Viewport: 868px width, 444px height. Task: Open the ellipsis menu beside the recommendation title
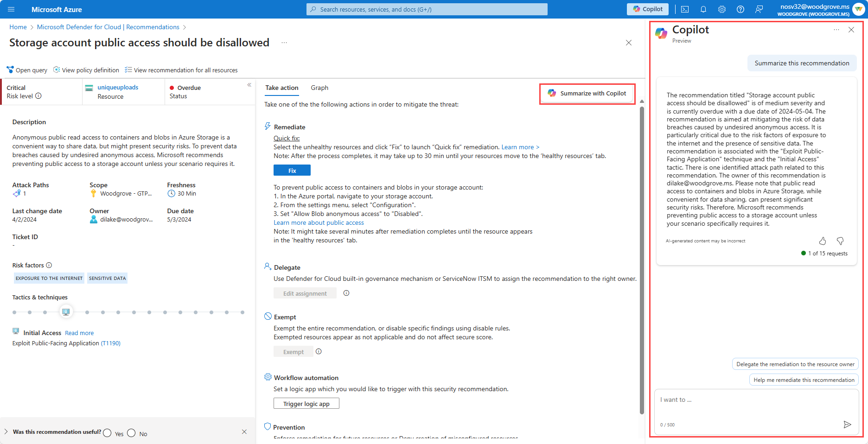pos(284,43)
